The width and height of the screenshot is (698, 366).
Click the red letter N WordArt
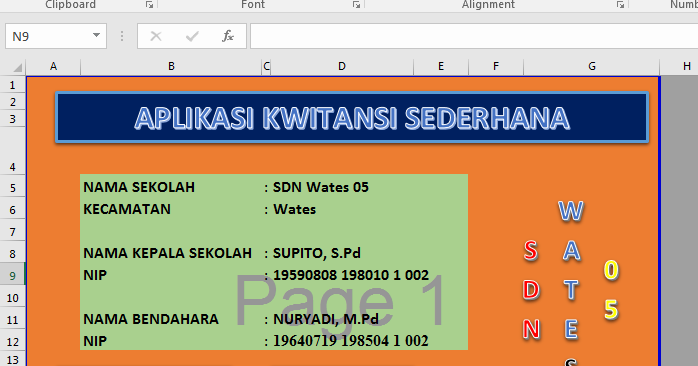tap(531, 330)
